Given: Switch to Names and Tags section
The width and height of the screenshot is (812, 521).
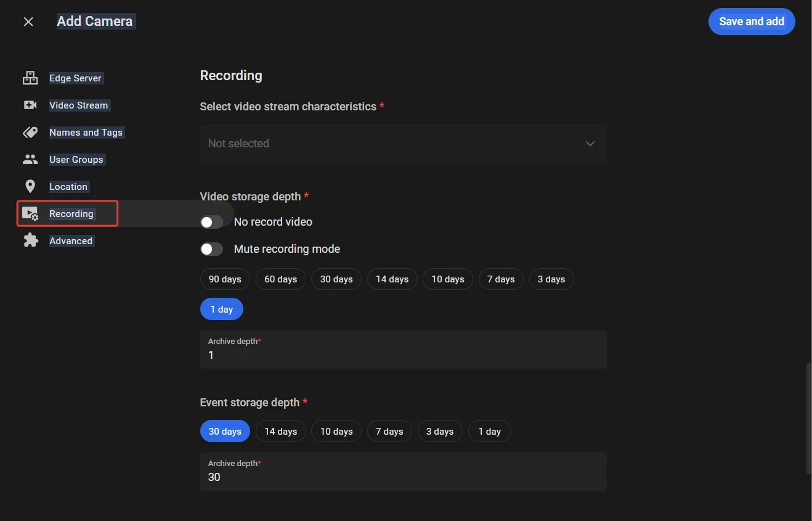Looking at the screenshot, I should tap(86, 133).
